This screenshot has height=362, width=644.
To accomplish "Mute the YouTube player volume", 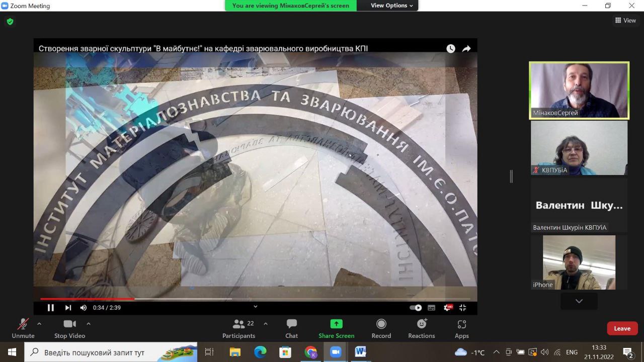I will [x=83, y=308].
